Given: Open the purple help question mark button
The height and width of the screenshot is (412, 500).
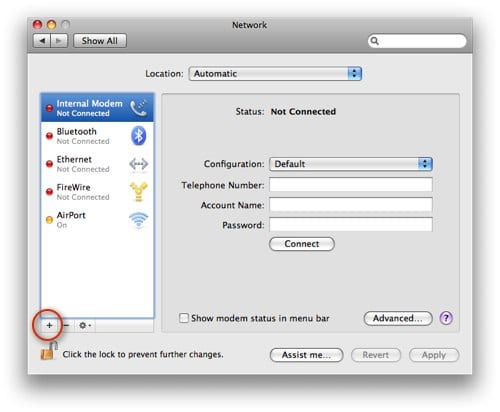Looking at the screenshot, I should (446, 318).
